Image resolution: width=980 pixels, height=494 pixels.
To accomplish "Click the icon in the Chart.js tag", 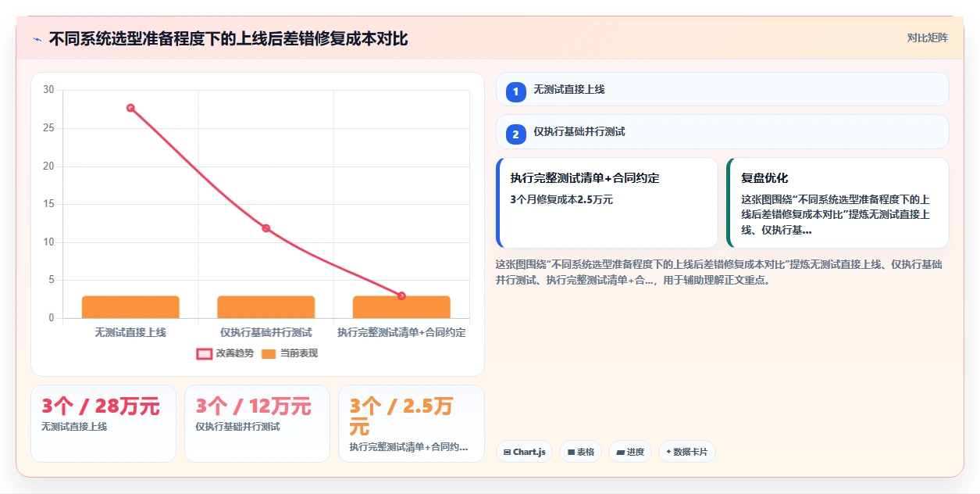I will [508, 452].
